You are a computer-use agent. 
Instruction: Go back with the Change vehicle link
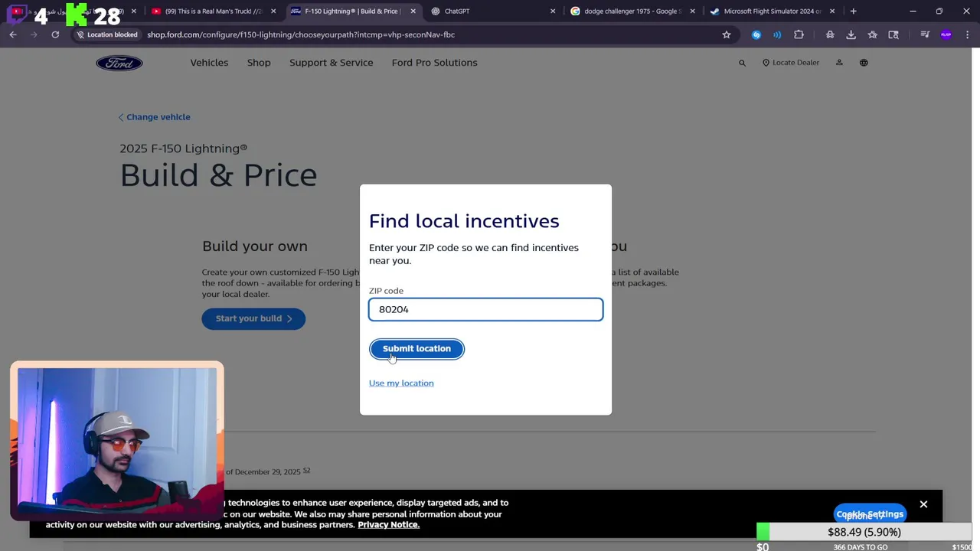(x=155, y=117)
